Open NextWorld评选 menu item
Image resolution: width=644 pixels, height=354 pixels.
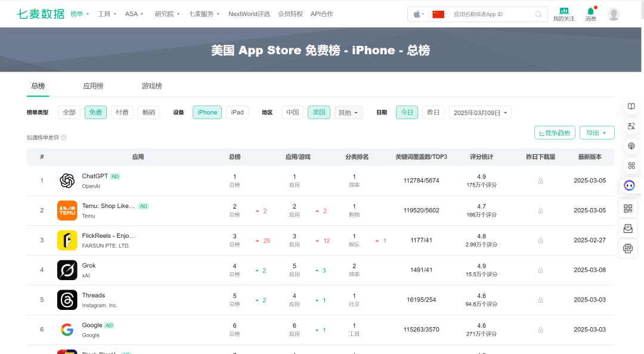pyautogui.click(x=249, y=14)
